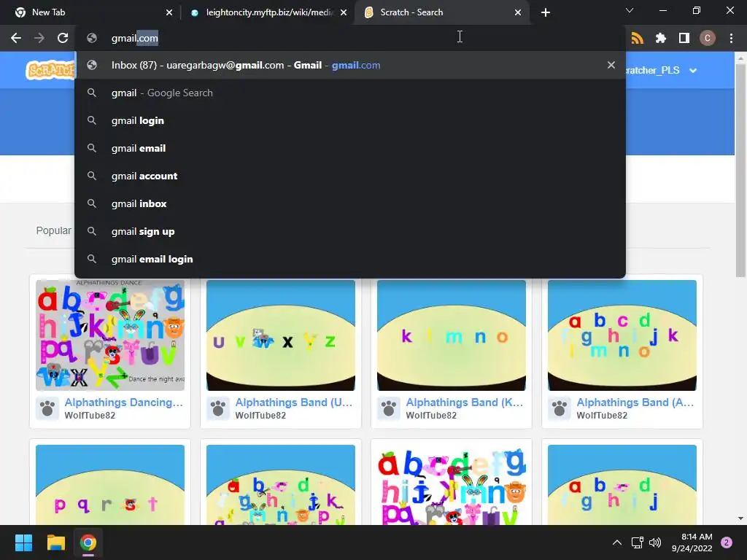
Task: Go back with the browser back arrow
Action: coord(16,38)
